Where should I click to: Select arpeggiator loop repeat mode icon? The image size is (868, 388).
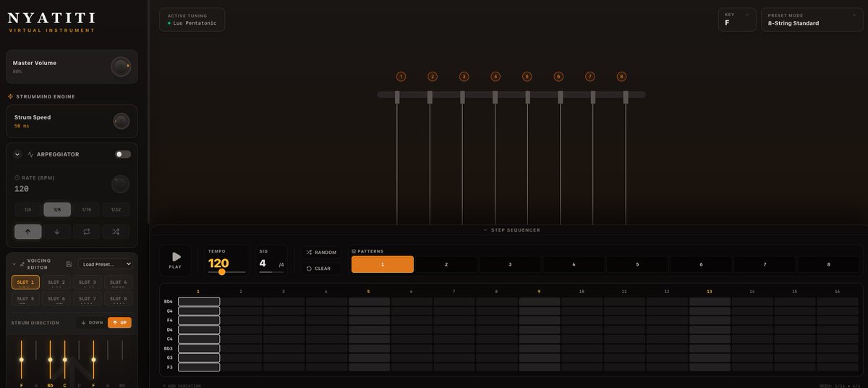point(87,232)
